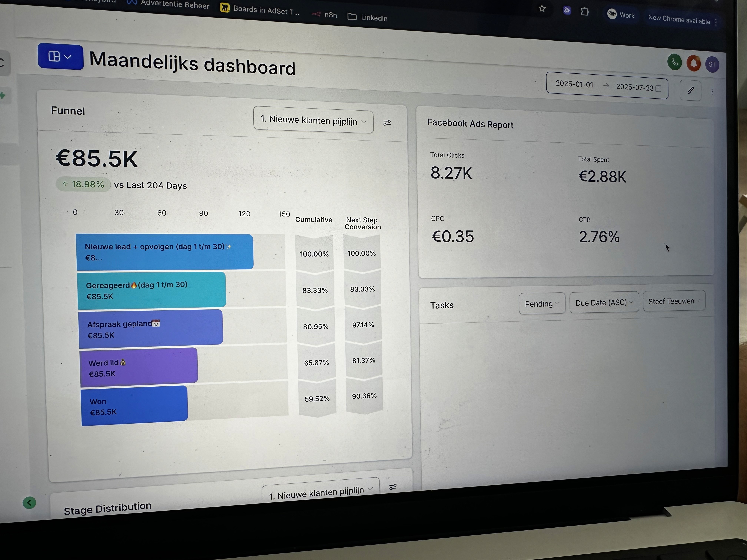Open the blue dashboard switcher dropdown
Screen dimensions: 747x560
[x=60, y=57]
